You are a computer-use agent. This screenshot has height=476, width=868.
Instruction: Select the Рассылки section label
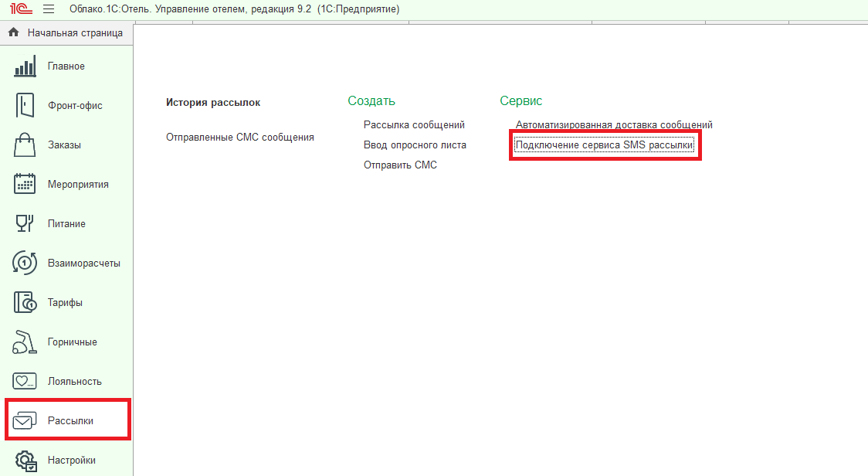(70, 420)
